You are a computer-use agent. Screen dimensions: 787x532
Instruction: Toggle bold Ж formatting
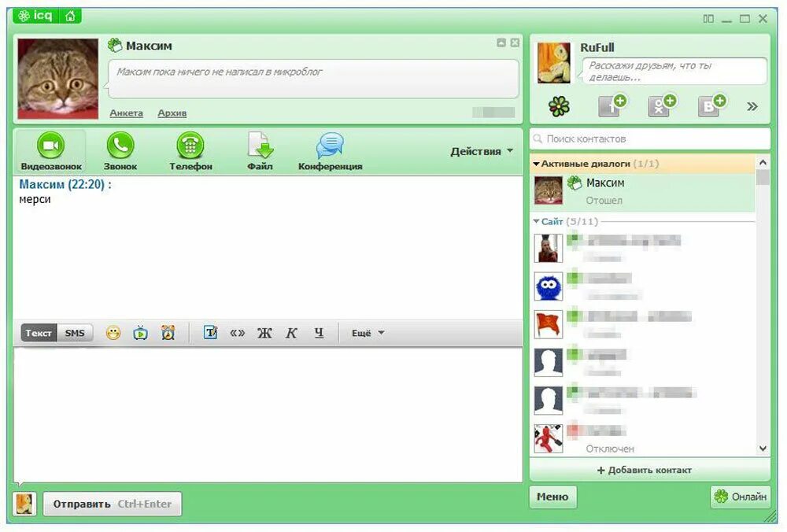(264, 333)
